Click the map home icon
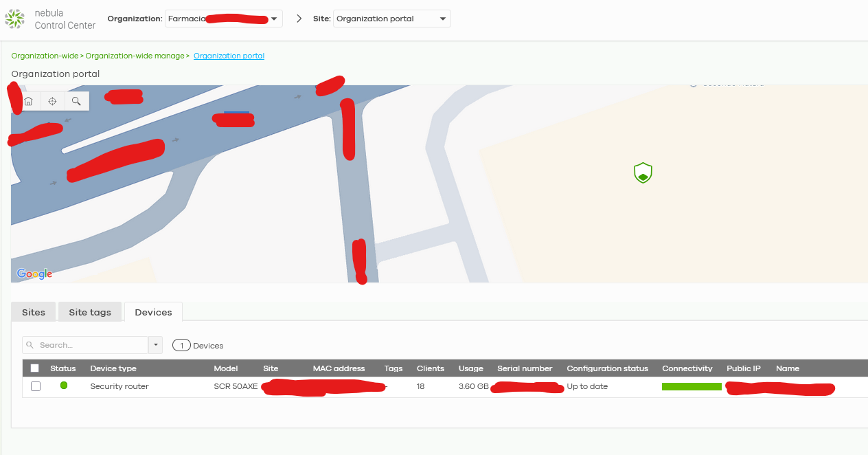The height and width of the screenshot is (455, 868). (28, 101)
